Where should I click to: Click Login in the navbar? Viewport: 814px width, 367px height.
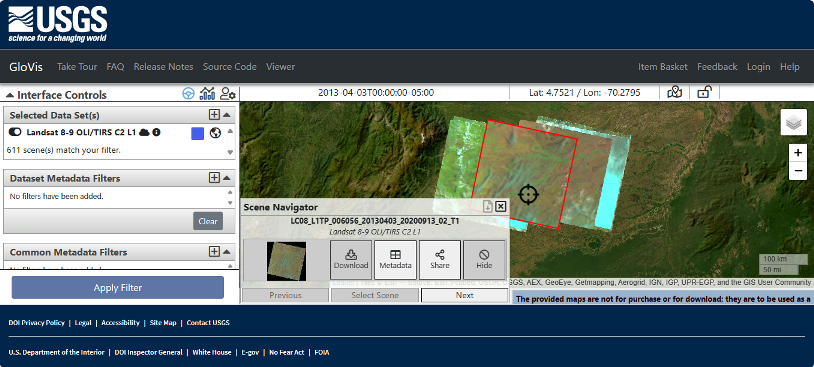click(x=758, y=66)
